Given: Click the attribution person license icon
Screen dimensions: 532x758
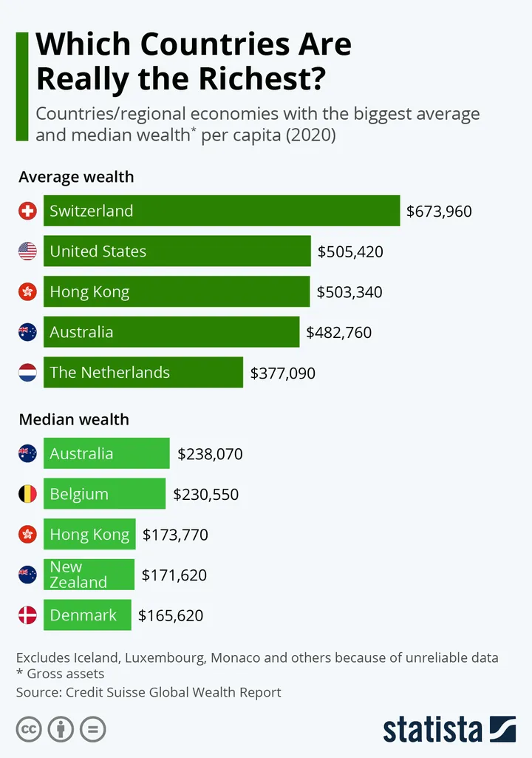Looking at the screenshot, I should (61, 729).
